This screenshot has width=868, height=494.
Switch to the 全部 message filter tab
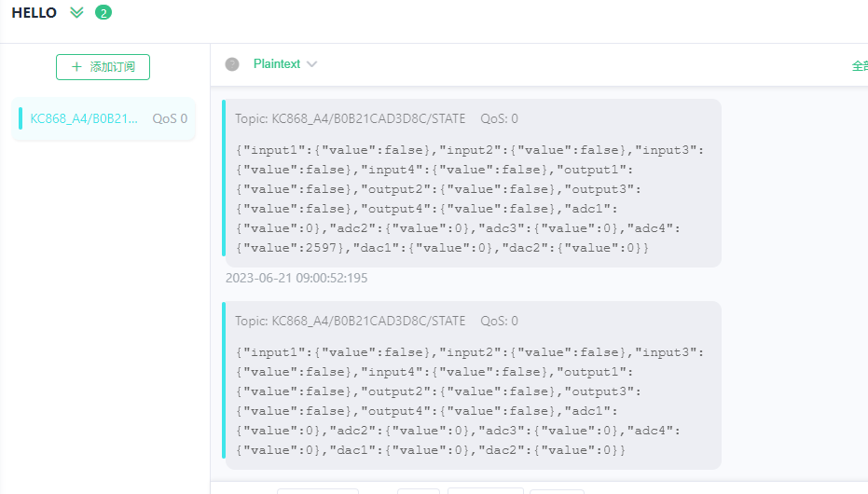tap(859, 66)
